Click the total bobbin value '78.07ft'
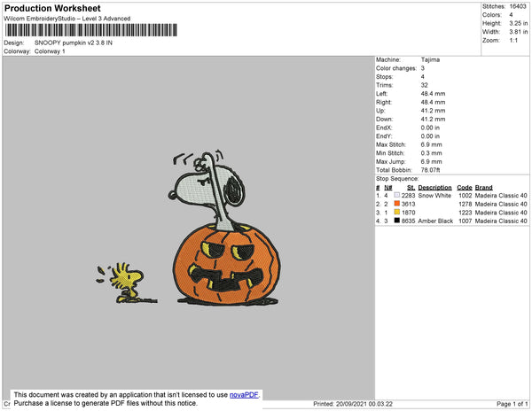 [430, 170]
